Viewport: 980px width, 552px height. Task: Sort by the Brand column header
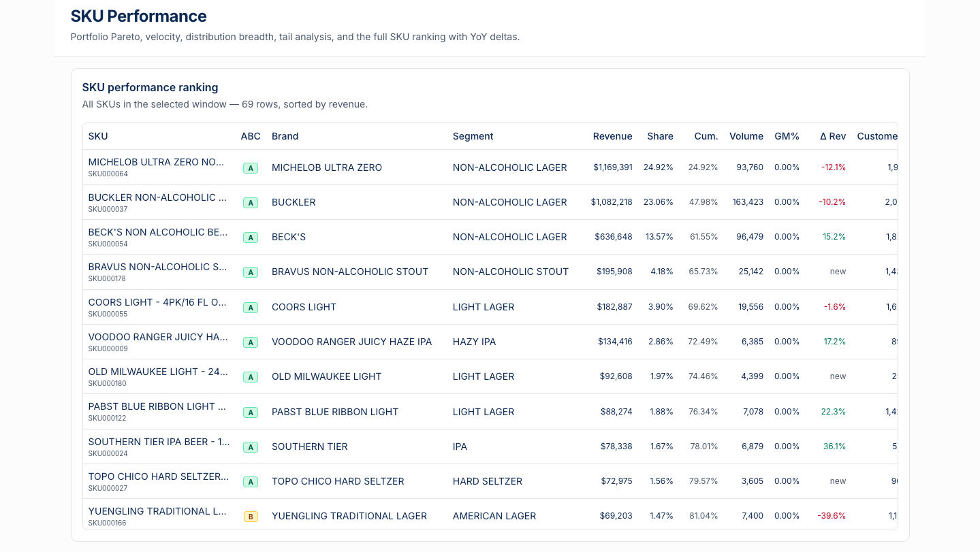(x=285, y=136)
